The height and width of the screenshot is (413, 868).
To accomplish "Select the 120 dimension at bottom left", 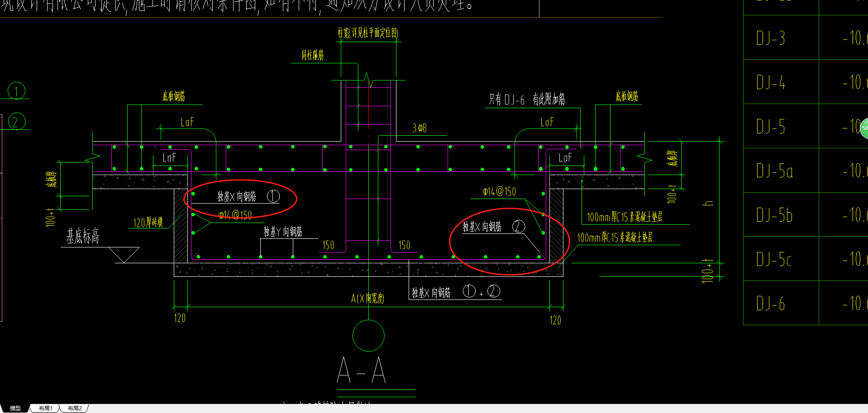I will click(180, 318).
